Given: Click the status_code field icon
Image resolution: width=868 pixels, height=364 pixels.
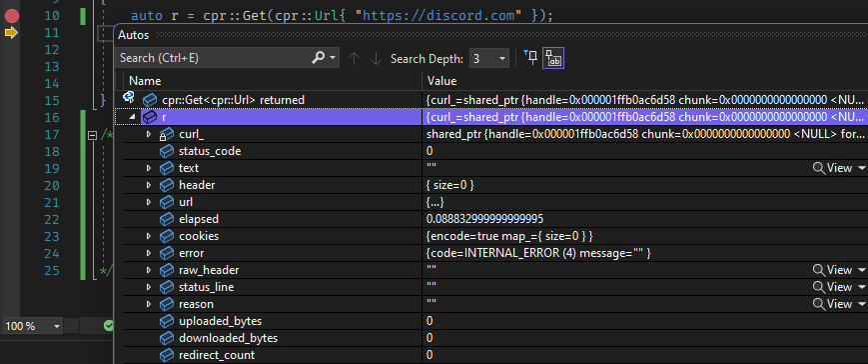Looking at the screenshot, I should point(167,151).
